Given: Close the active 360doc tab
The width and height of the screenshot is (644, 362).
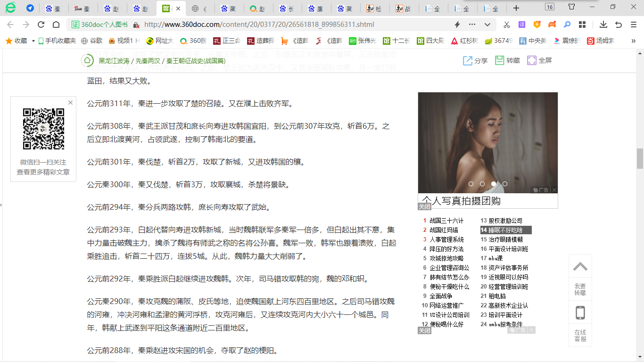Looking at the screenshot, I should click(178, 8).
